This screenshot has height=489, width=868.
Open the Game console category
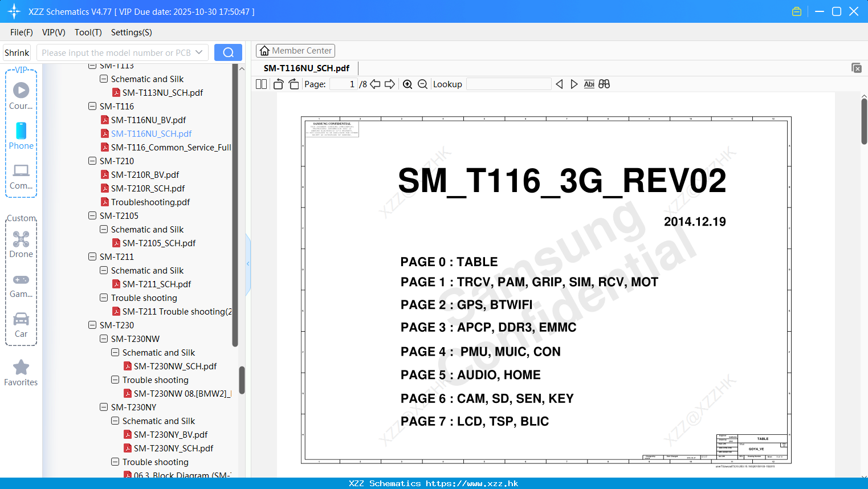click(x=21, y=286)
